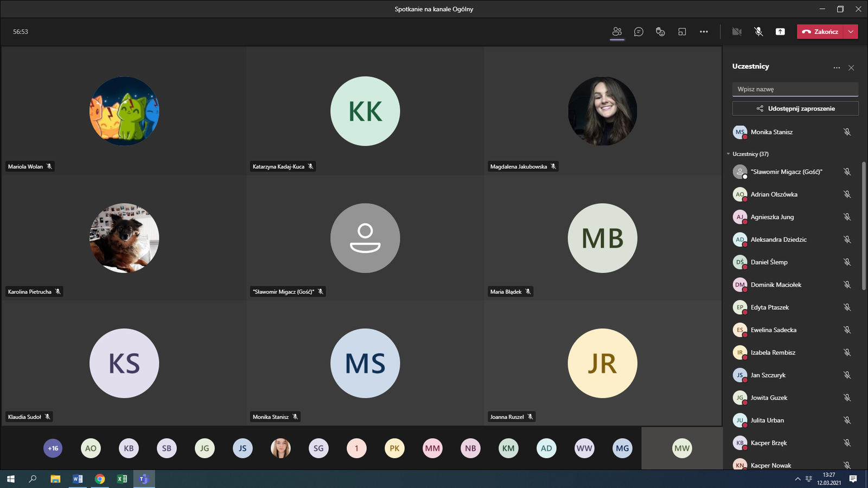Open the Uczestnicy panel more options menu
The width and height of the screenshot is (868, 488).
[x=837, y=68]
